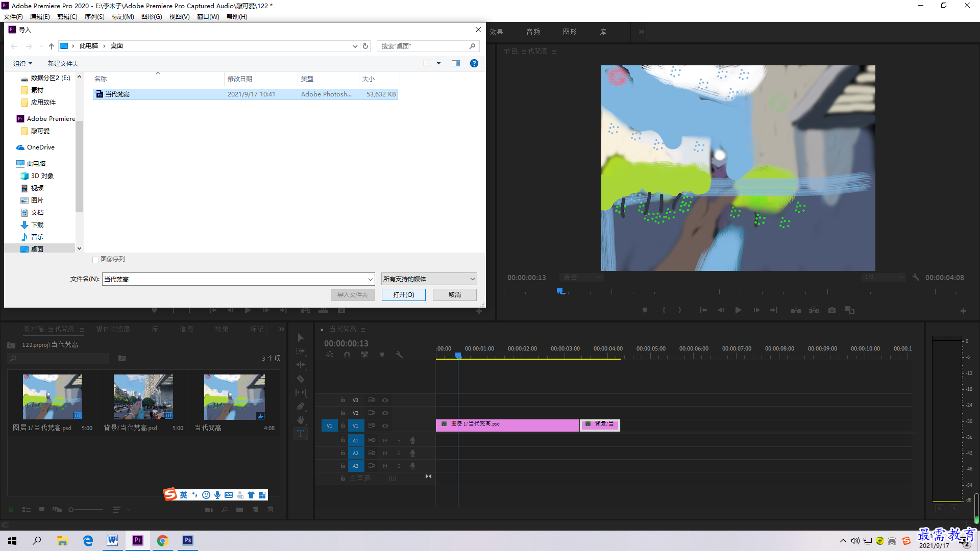Toggle the 图像序列 checkbox
This screenshot has height=551, width=980.
[x=95, y=260]
